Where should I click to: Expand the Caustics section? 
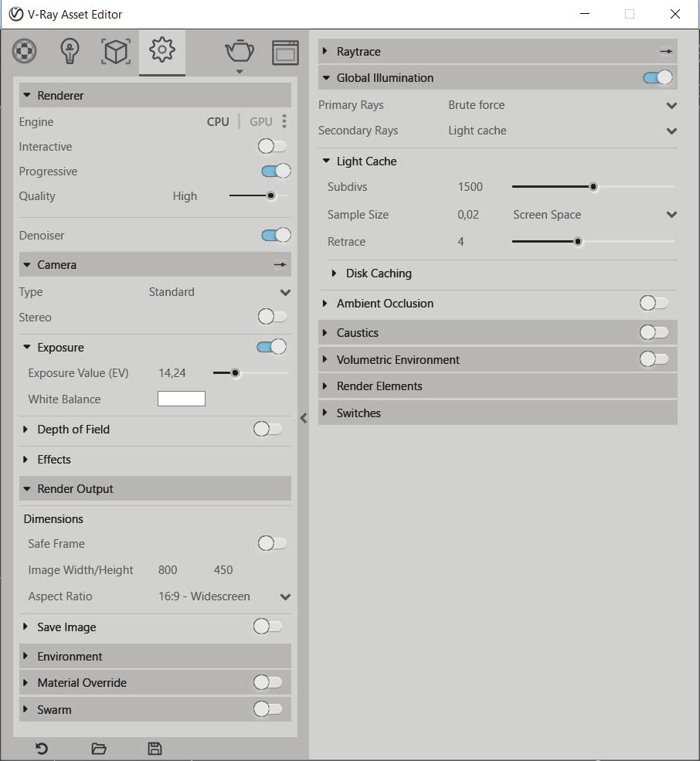[325, 332]
